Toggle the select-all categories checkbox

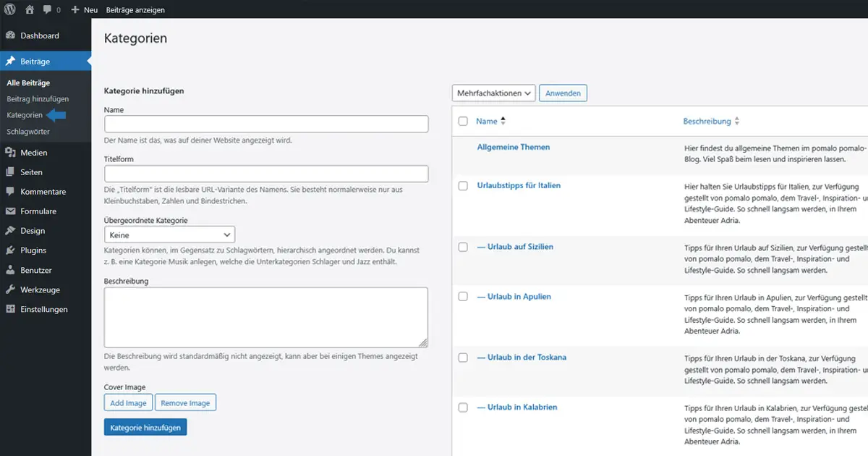463,121
